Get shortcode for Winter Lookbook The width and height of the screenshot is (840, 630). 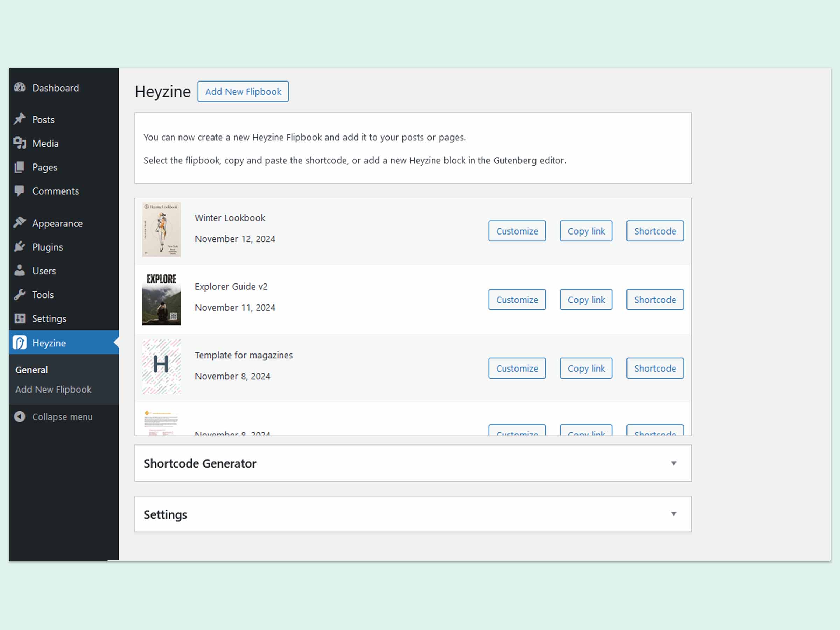[655, 231]
